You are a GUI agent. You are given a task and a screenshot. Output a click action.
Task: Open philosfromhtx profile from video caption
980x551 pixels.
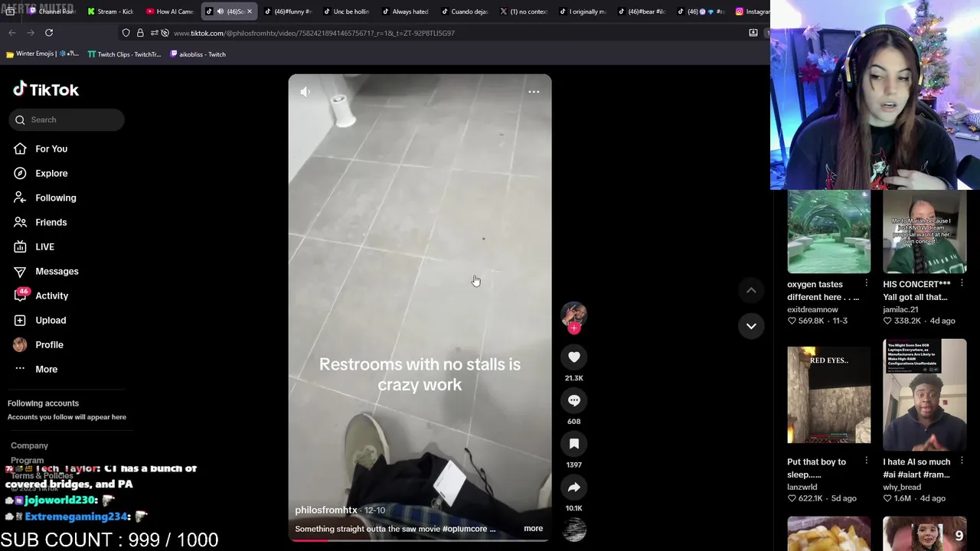pyautogui.click(x=326, y=510)
